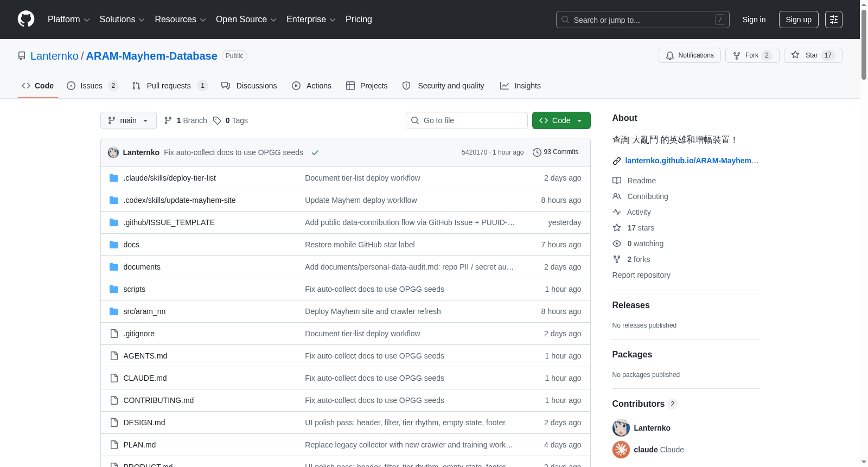Click the history clock icon by 93 Commits
The image size is (868, 467).
(537, 152)
